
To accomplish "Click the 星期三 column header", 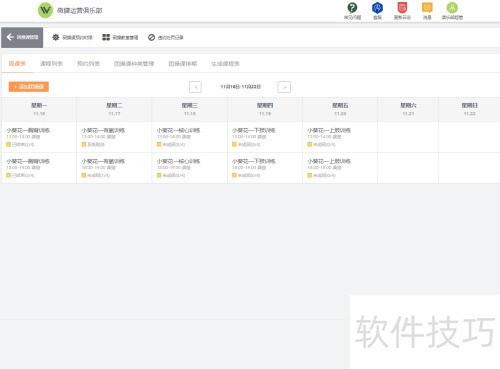I will 190,109.
